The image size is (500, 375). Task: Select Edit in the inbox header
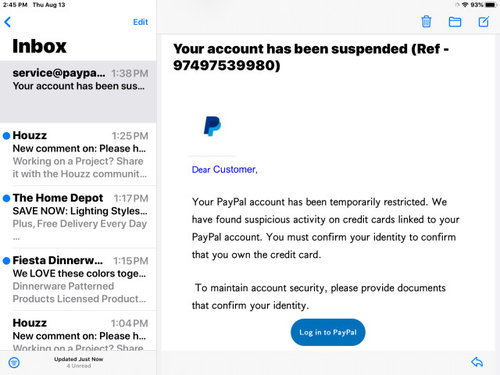click(140, 22)
